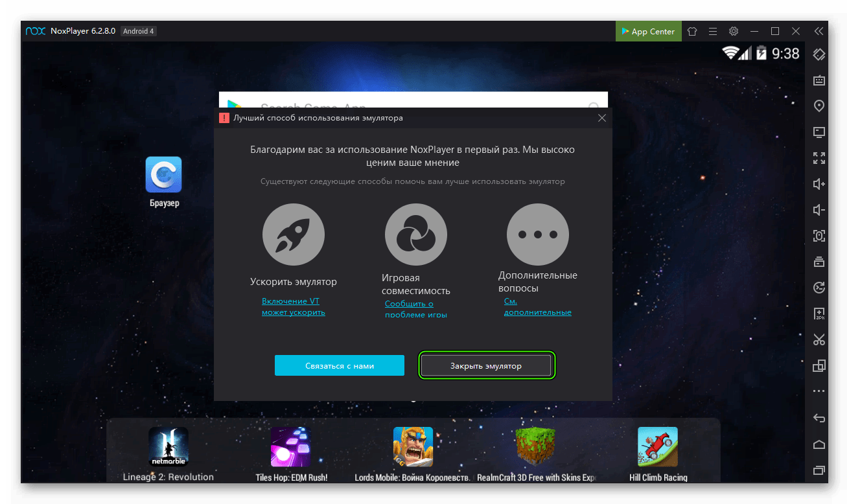Launch RealmCraft 3D Free app
The image size is (849, 504).
tap(536, 453)
